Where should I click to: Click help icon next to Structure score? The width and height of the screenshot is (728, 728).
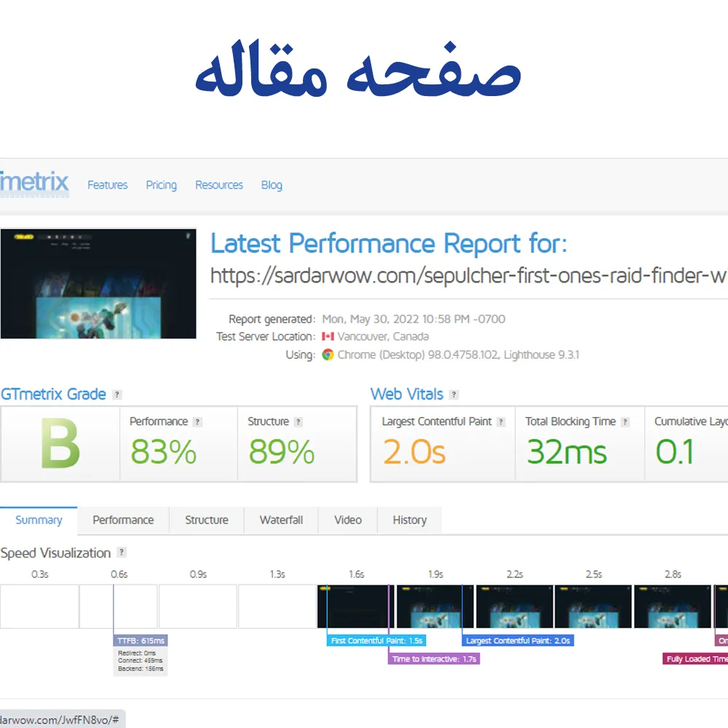pos(298,422)
